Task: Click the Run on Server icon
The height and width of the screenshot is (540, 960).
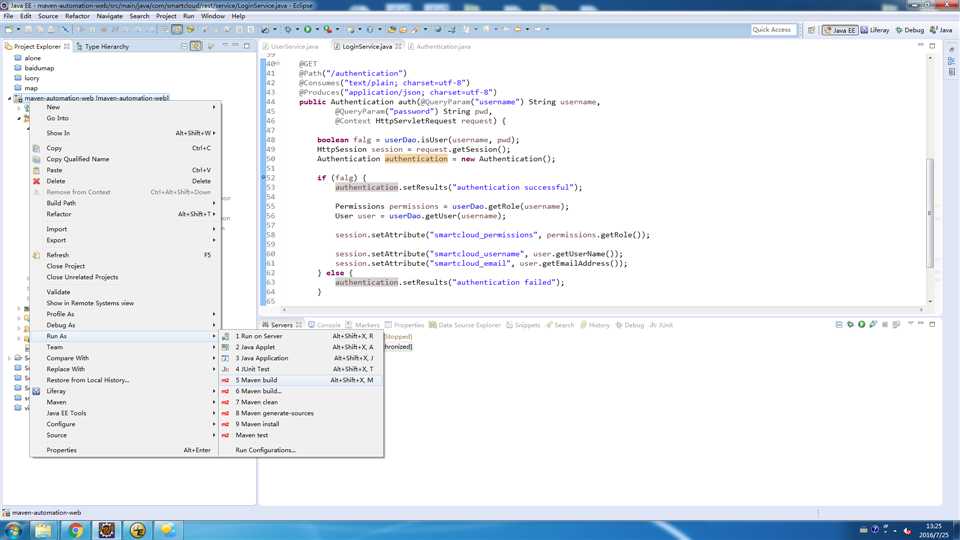Action: tap(225, 336)
